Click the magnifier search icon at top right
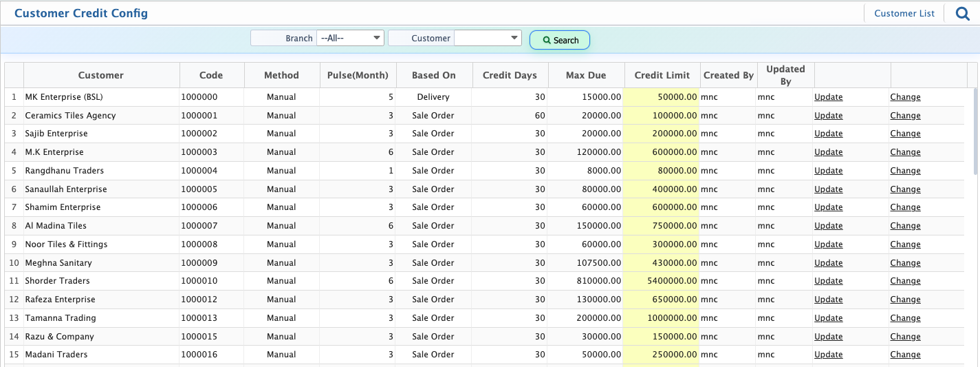Viewport: 980px width, 367px height. click(x=963, y=13)
